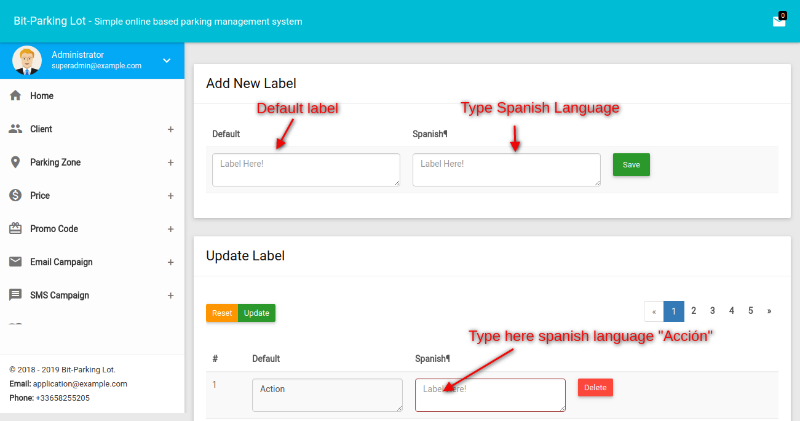Expand the Client submenu plus sign
The width and height of the screenshot is (800, 421).
coord(170,129)
